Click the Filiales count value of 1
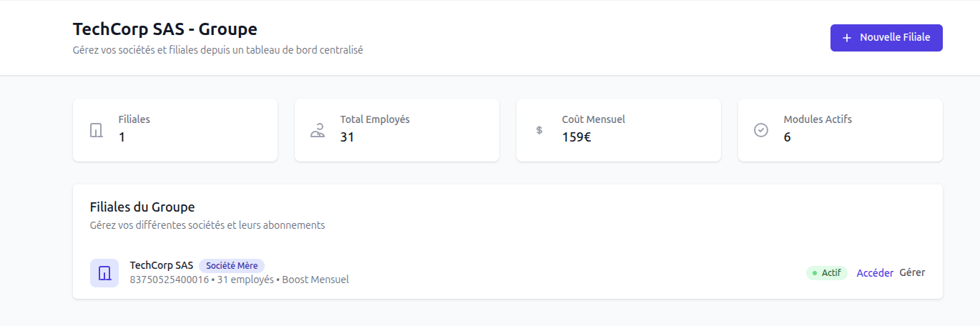Screen dimensions: 980x326 122,137
